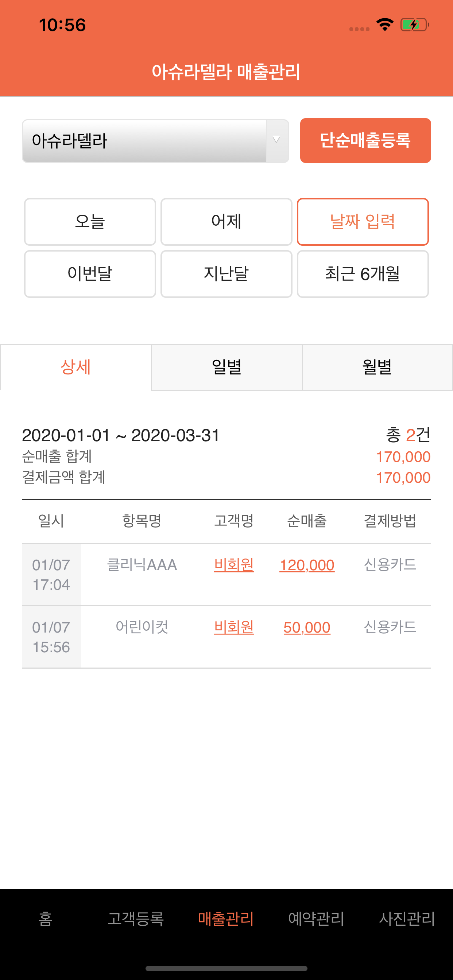
Task: Switch to the 상세 tab
Action: click(x=76, y=367)
